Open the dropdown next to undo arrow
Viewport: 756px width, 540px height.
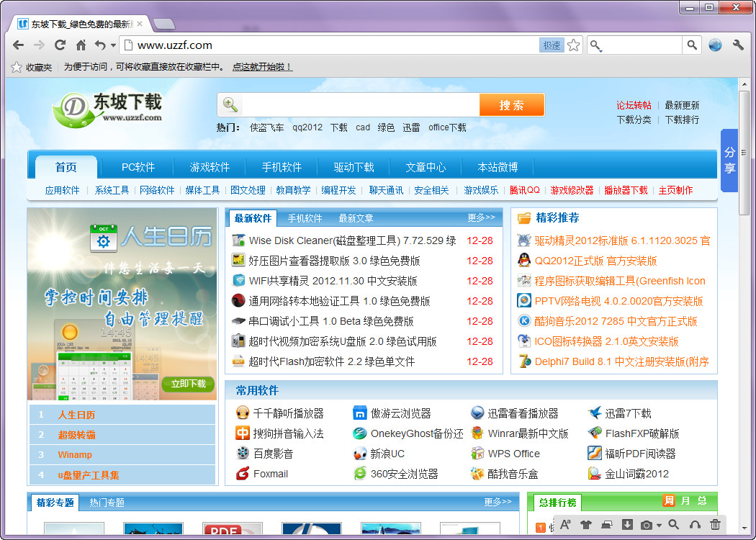pyautogui.click(x=113, y=46)
